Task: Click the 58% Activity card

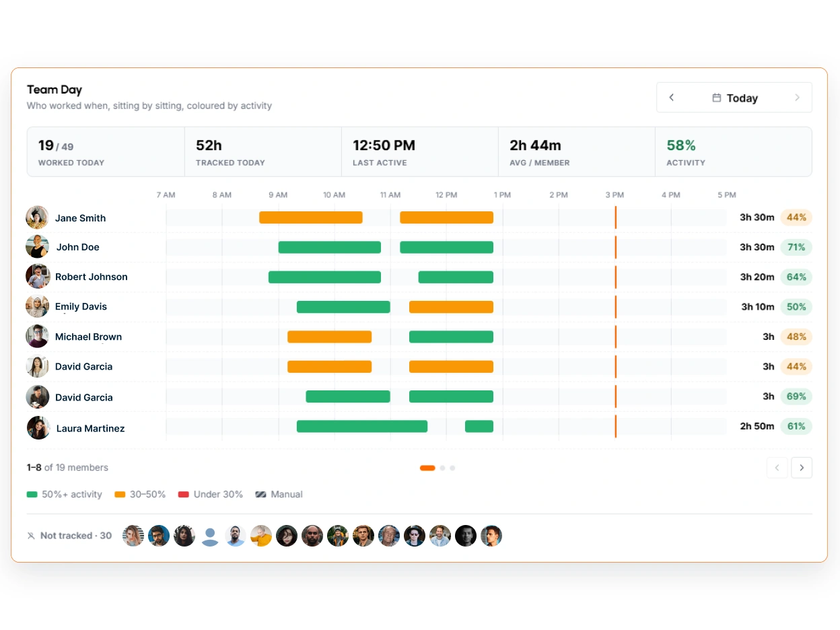Action: click(x=734, y=152)
